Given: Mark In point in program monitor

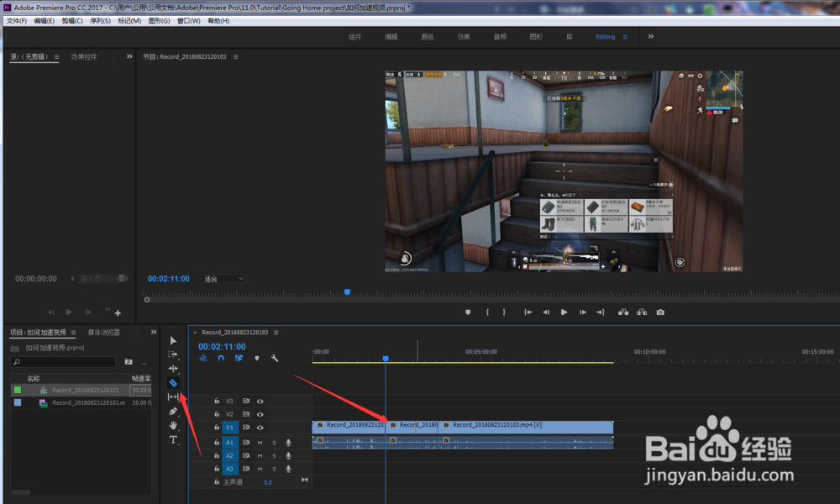Looking at the screenshot, I should click(487, 312).
